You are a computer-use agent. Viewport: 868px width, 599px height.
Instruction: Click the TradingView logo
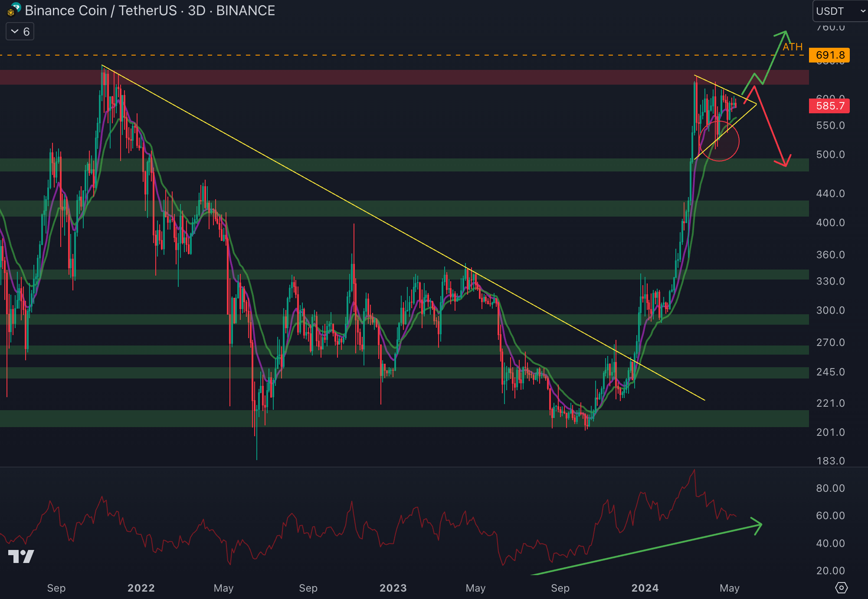[x=21, y=556]
